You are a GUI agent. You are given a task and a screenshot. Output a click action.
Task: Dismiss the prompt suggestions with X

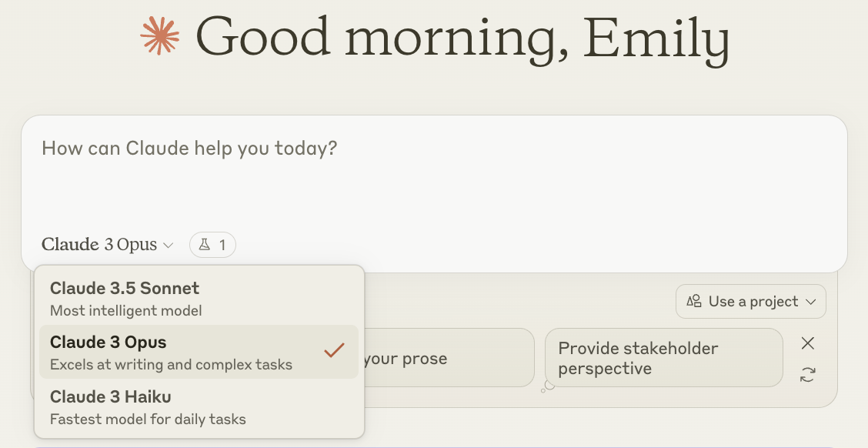807,343
